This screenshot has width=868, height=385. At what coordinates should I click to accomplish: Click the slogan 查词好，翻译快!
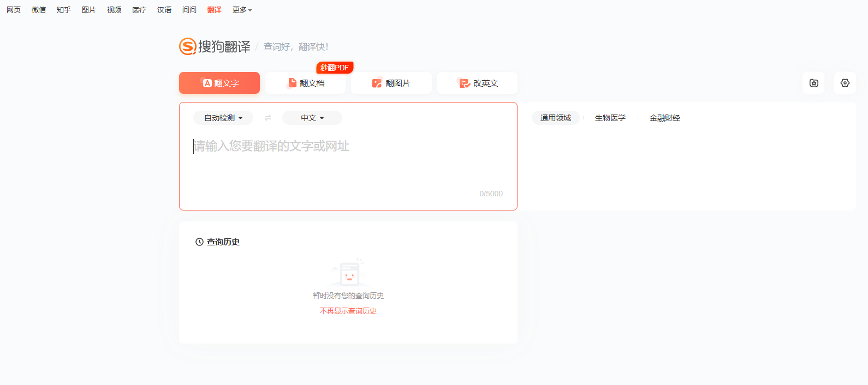[296, 47]
